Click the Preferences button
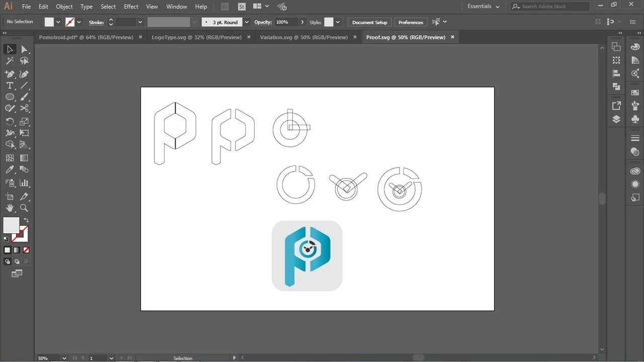The image size is (644, 362). [x=411, y=22]
